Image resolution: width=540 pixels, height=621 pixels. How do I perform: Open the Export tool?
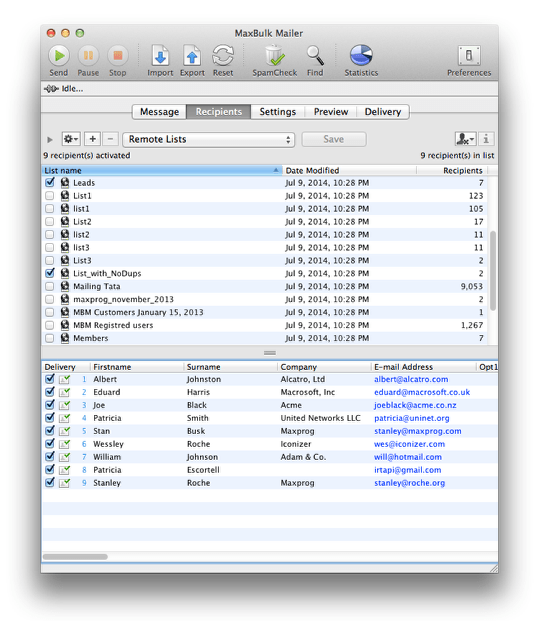tap(192, 56)
